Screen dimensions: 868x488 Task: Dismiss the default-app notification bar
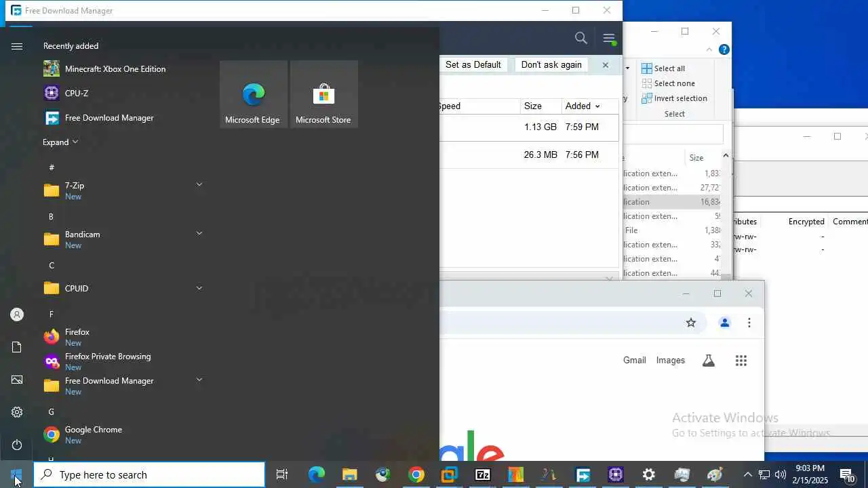click(606, 65)
